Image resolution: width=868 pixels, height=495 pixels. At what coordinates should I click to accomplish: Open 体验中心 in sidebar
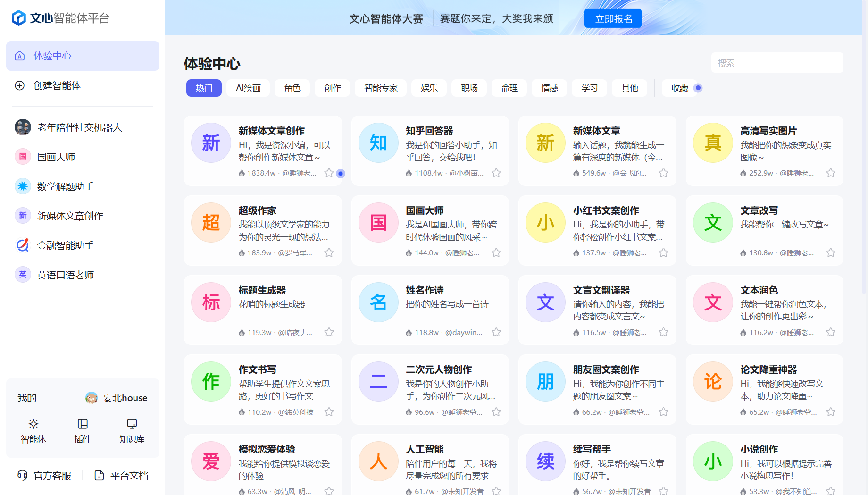click(83, 56)
